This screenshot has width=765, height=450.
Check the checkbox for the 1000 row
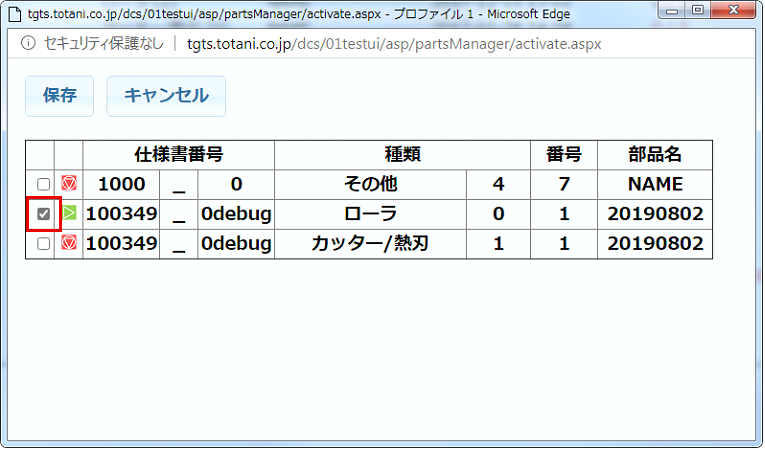tap(43, 185)
